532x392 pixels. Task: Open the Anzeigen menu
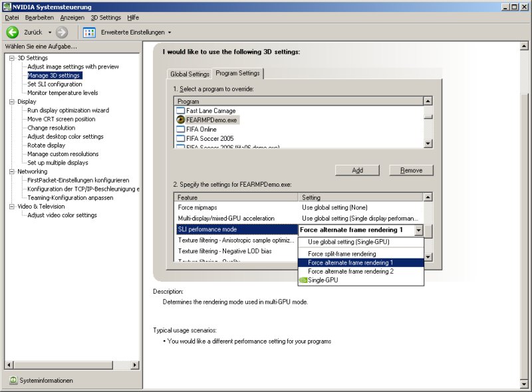click(72, 17)
